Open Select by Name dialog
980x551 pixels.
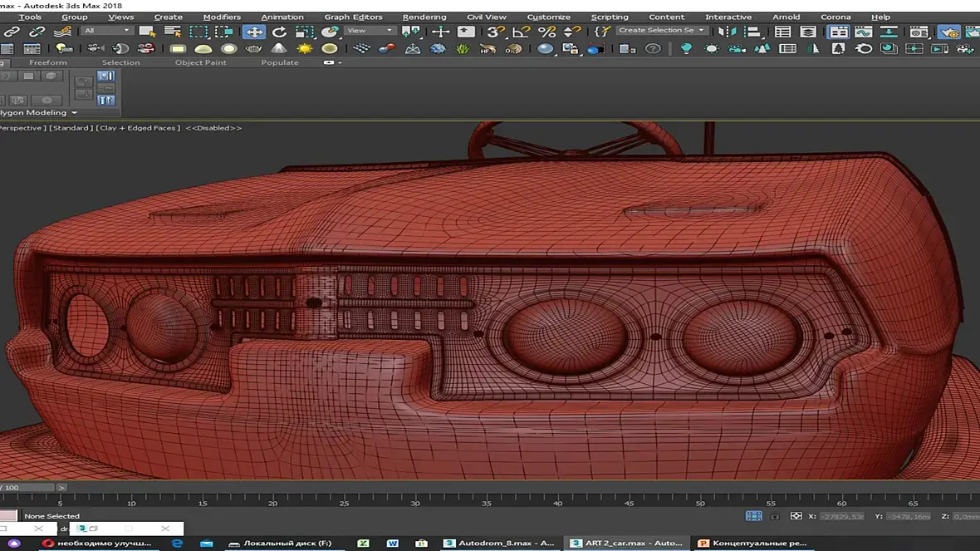pos(173,32)
